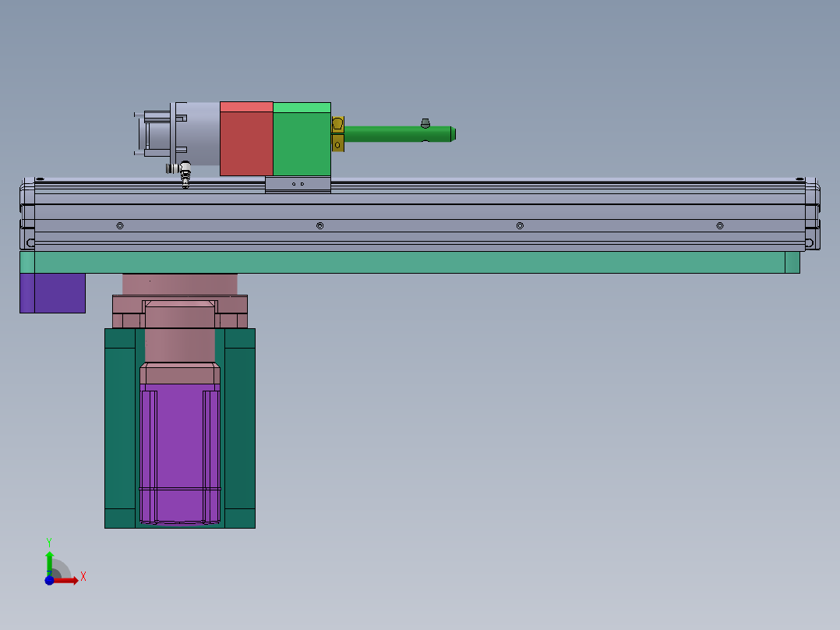Image resolution: width=840 pixels, height=630 pixels.
Task: Select the dark green cylinder rod
Action: pos(400,134)
